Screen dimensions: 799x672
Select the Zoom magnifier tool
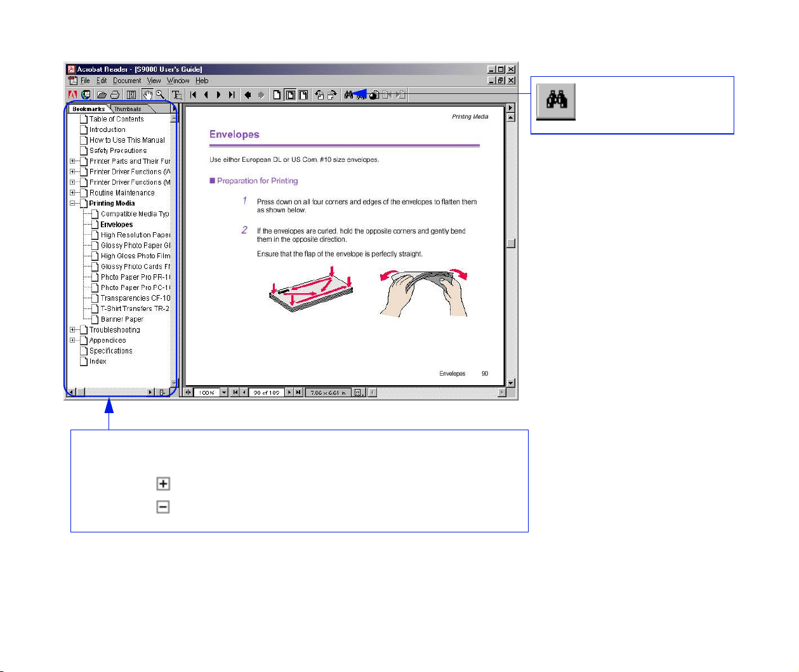coord(161,95)
